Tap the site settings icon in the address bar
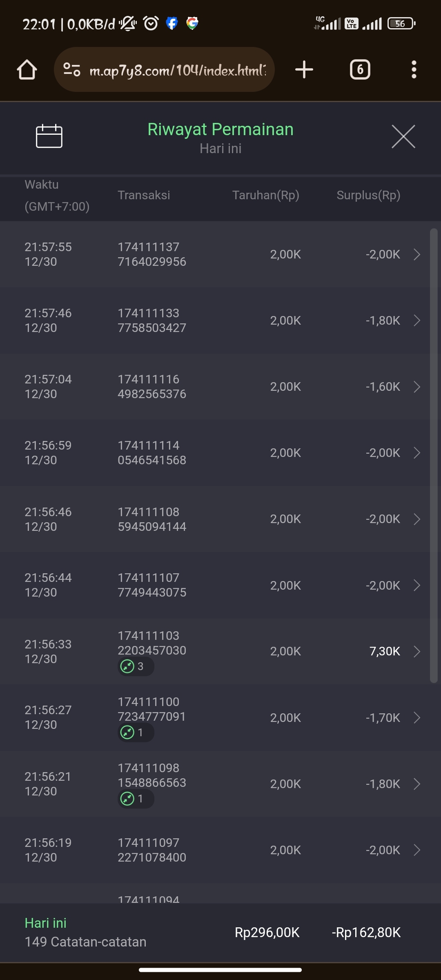This screenshot has height=980, width=441. 72,70
